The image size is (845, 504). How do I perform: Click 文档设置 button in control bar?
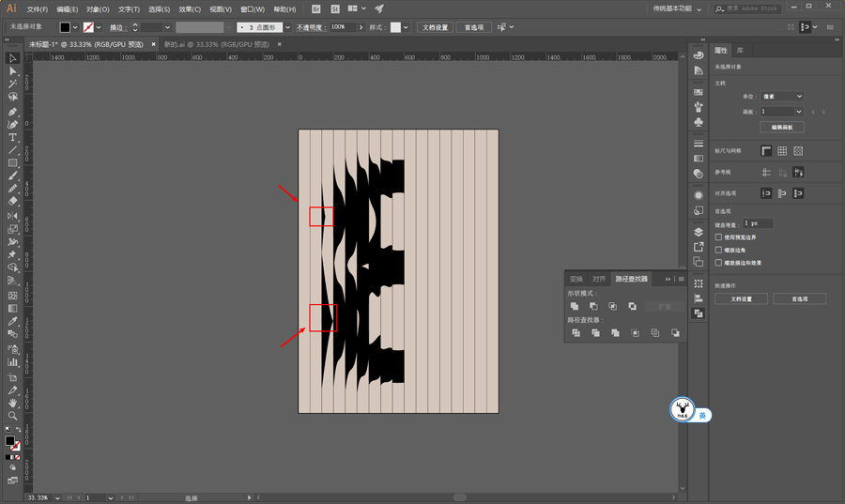tap(435, 27)
